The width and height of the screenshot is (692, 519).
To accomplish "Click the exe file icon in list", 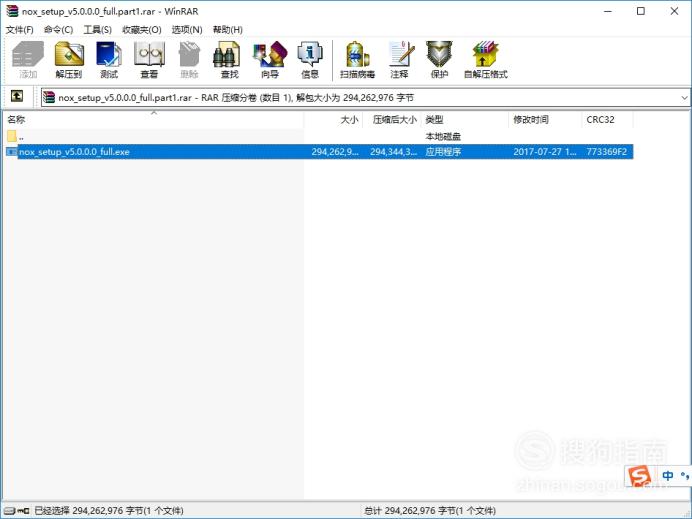I will point(11,152).
